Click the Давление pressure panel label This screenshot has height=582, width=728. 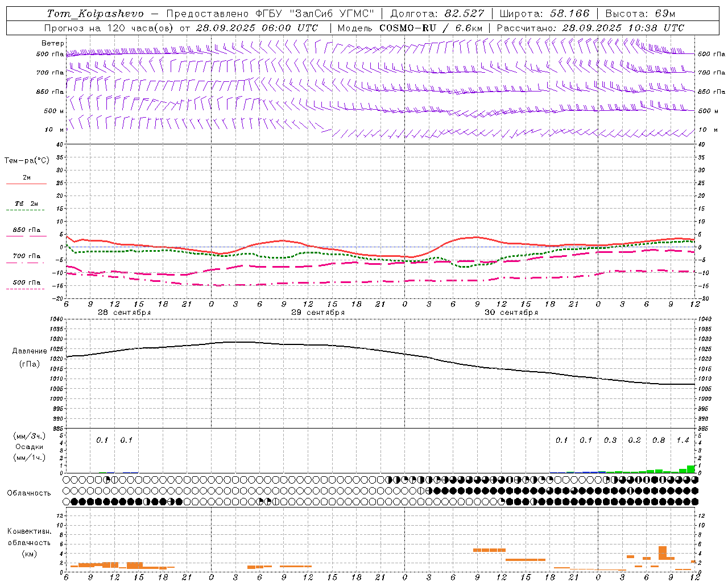pyautogui.click(x=30, y=351)
